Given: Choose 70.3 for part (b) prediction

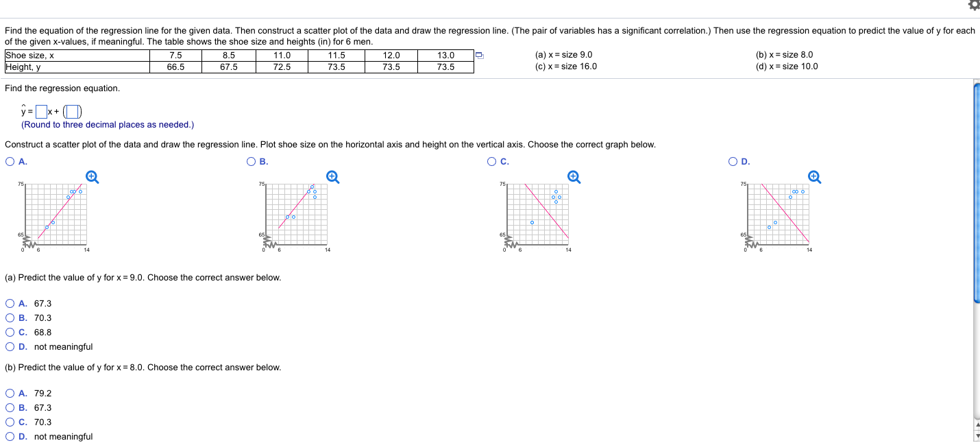Looking at the screenshot, I should point(10,422).
